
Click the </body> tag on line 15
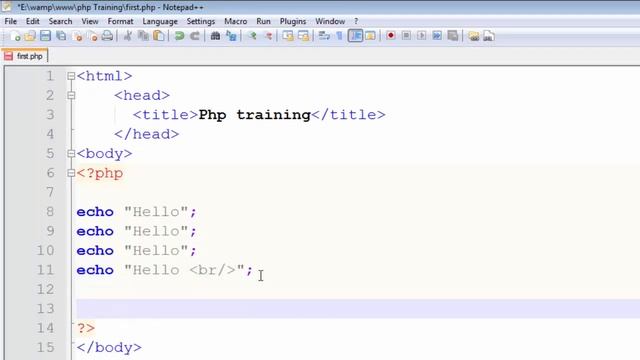(109, 348)
